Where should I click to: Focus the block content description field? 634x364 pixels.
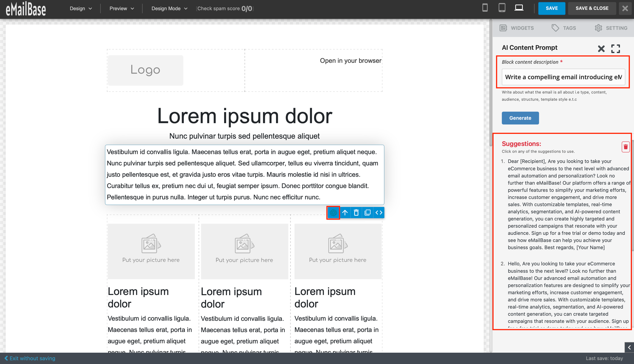point(563,77)
